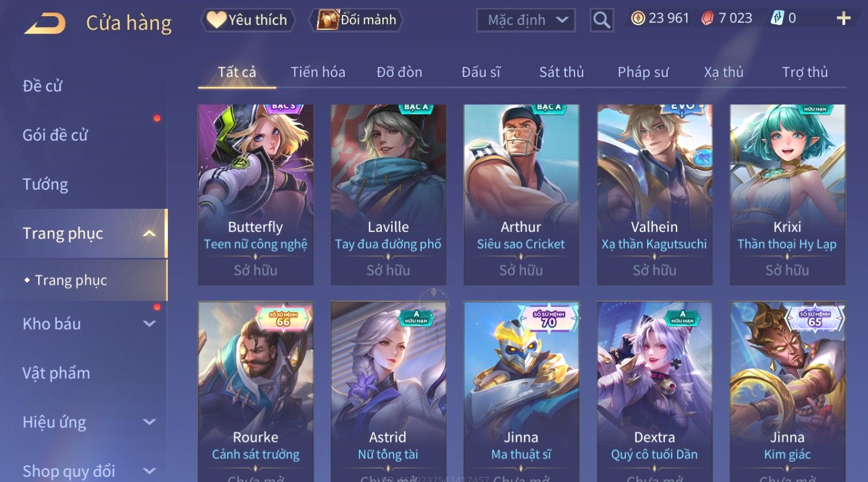
Task: Open Yêu thích heart favorites
Action: coord(248,20)
